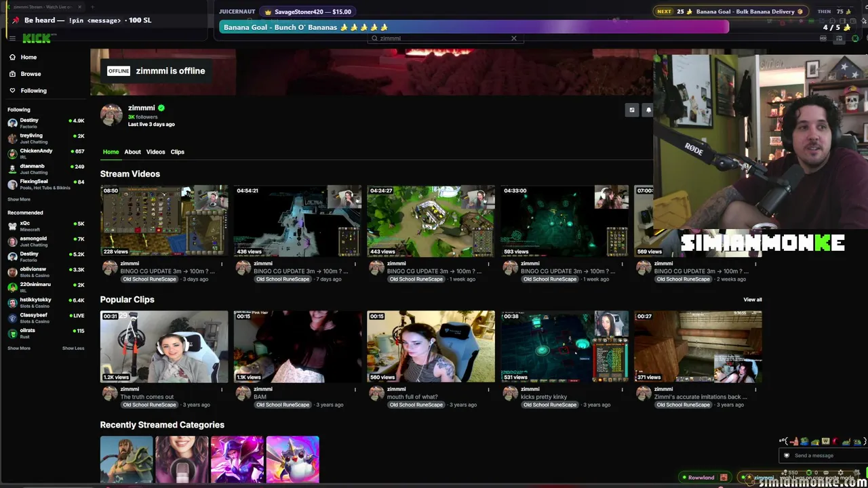Open FlexingSeal channel avatar
Screen dimensions: 868x488
point(12,184)
